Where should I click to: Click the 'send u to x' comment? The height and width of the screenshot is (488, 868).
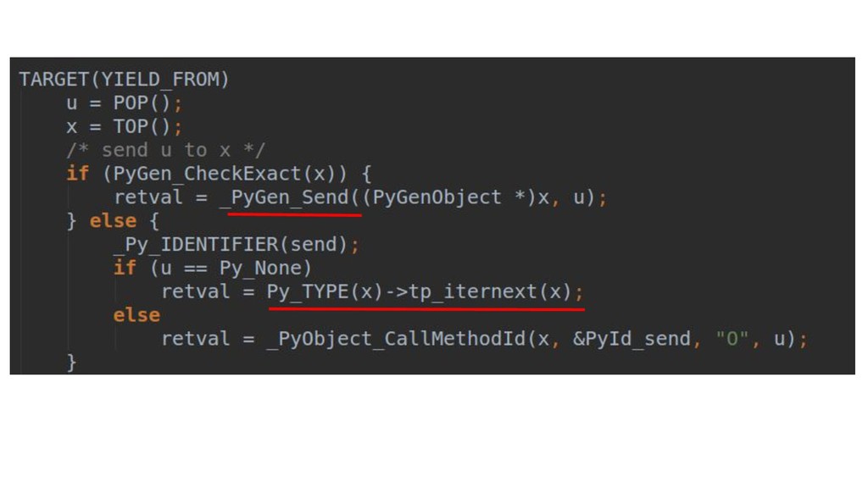click(166, 150)
